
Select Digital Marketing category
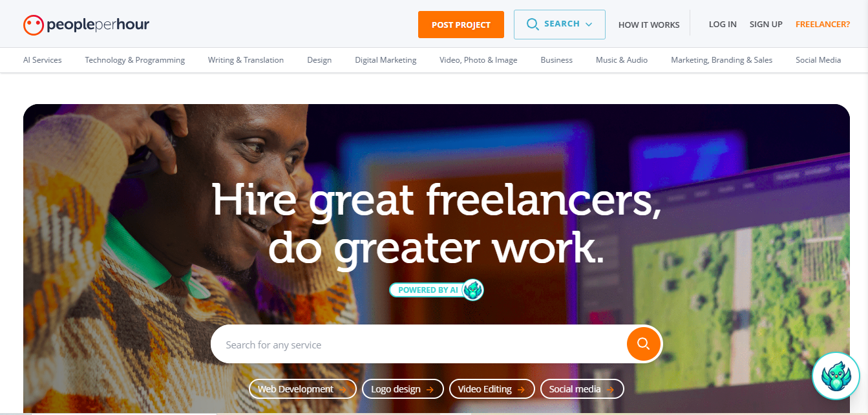point(386,60)
